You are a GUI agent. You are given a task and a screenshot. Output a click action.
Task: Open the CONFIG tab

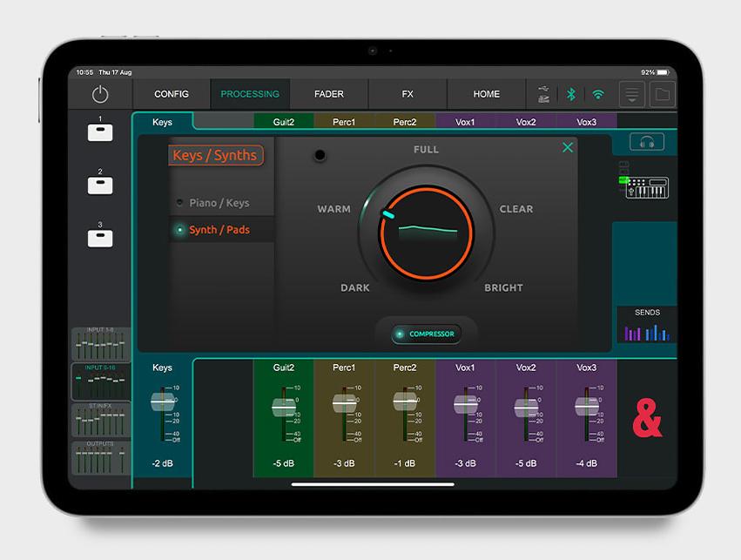tap(172, 94)
